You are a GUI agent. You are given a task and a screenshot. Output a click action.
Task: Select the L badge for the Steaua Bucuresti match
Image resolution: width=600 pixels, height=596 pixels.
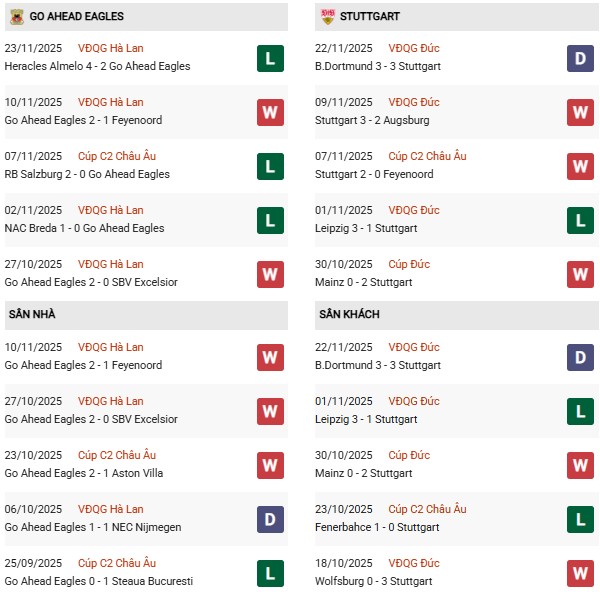(x=269, y=573)
